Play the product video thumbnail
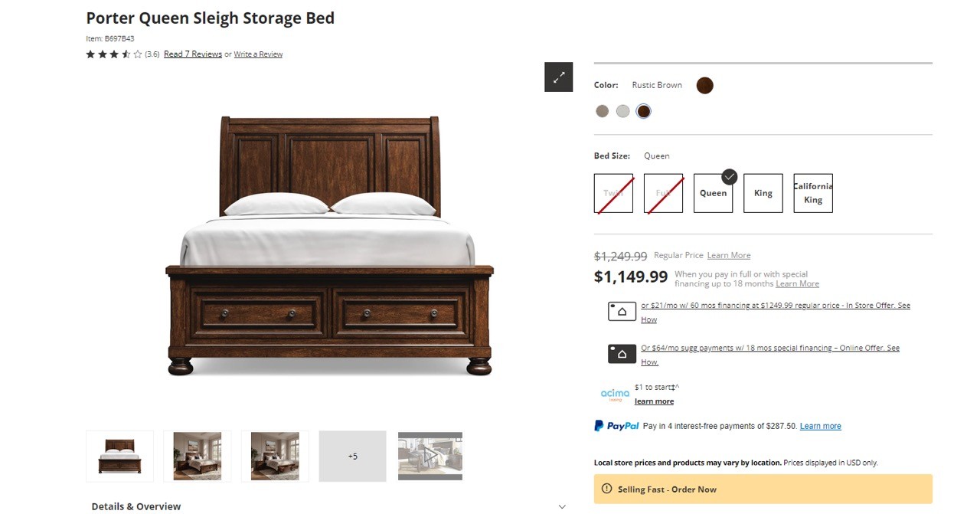Screen dimensions: 980x514 tap(430, 456)
